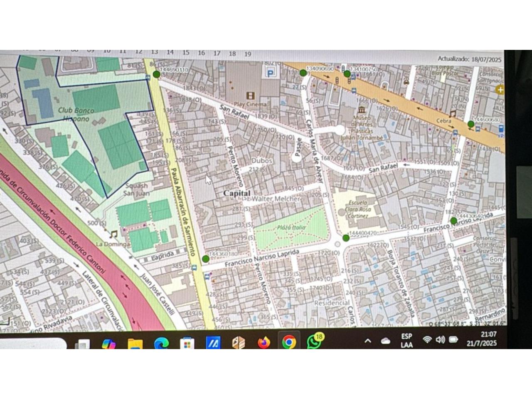
Task: Select green marker 144600680 near Cebra
Action: click(470, 124)
